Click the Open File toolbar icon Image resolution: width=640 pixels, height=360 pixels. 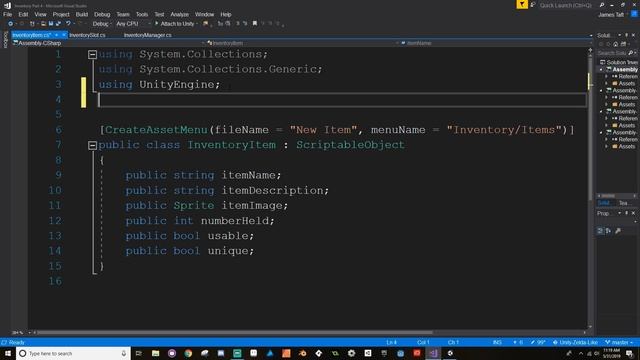43,24
